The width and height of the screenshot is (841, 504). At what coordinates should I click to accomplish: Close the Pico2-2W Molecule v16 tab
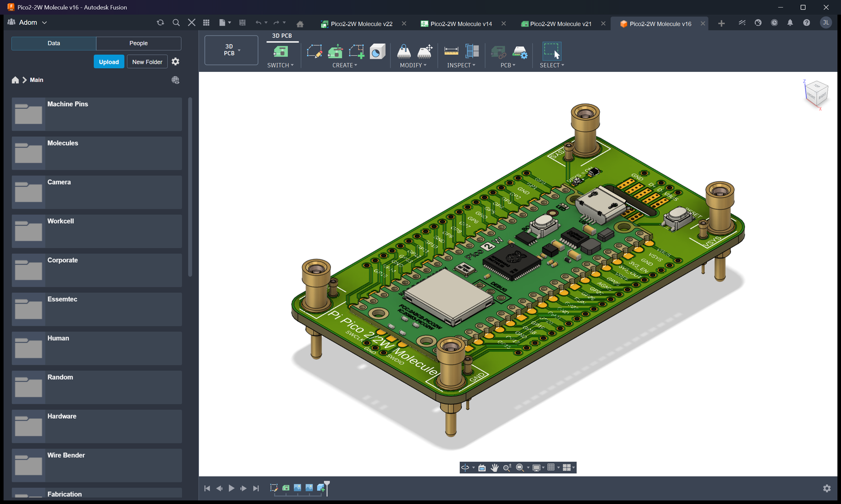tap(703, 24)
